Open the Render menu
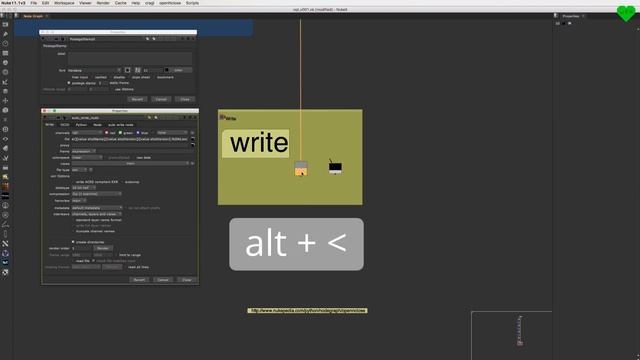The width and height of the screenshot is (640, 360). pos(103,3)
